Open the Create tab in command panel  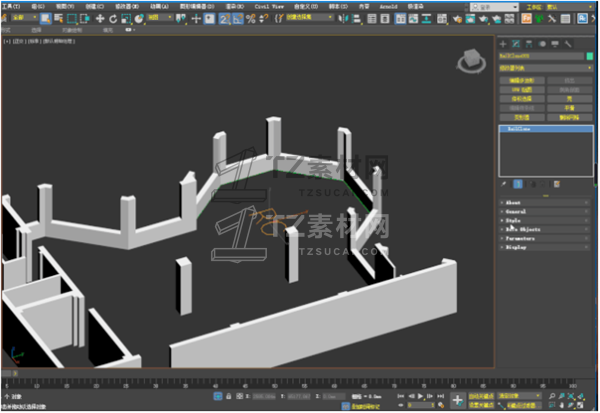click(x=504, y=44)
